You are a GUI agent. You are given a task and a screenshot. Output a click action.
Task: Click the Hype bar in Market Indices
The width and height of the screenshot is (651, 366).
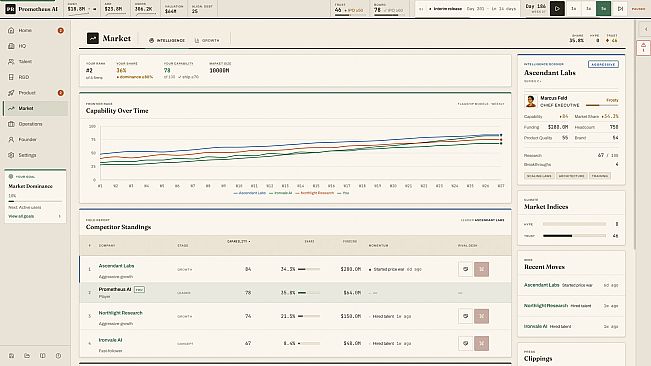[574, 224]
